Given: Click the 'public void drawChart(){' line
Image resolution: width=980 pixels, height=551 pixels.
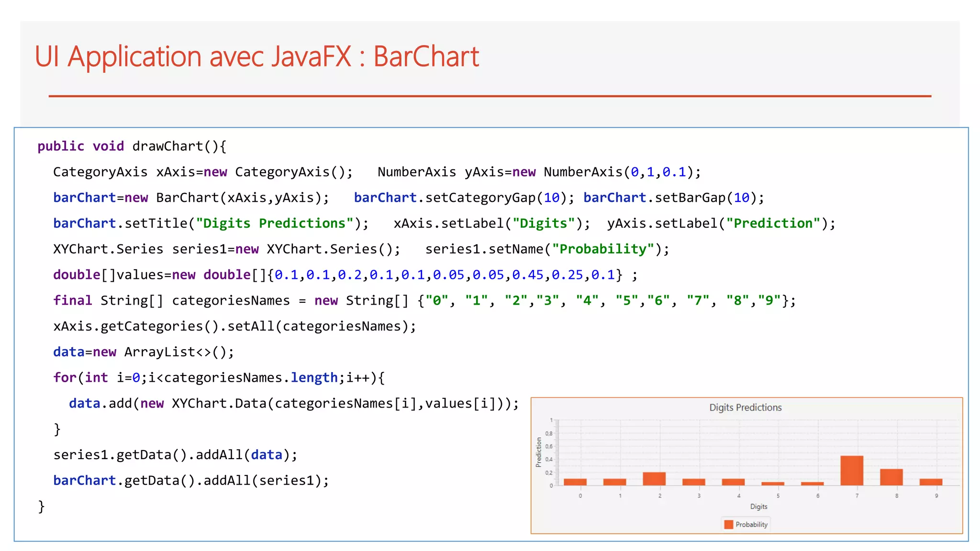Looking at the screenshot, I should point(132,146).
